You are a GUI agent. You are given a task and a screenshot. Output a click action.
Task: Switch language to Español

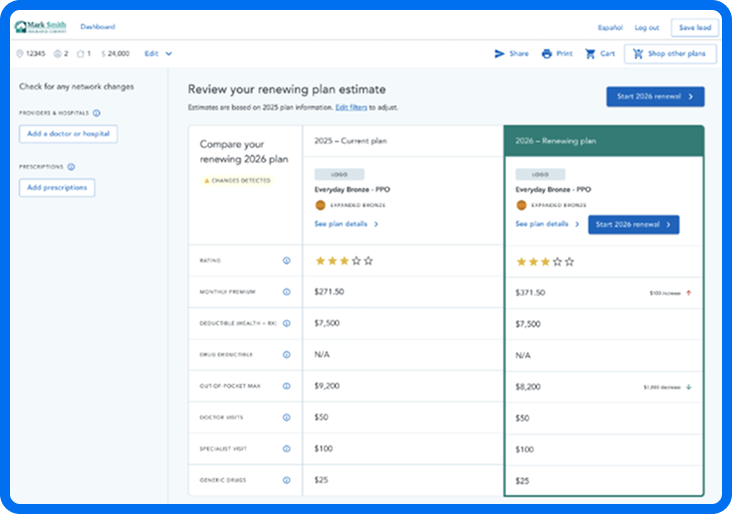[x=610, y=28]
